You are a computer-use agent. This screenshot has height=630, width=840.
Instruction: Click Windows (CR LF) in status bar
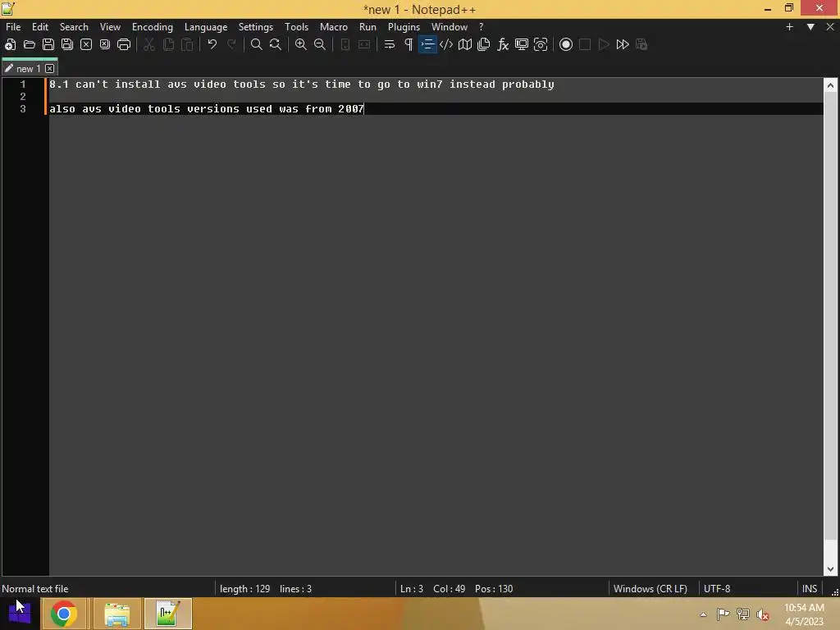650,589
